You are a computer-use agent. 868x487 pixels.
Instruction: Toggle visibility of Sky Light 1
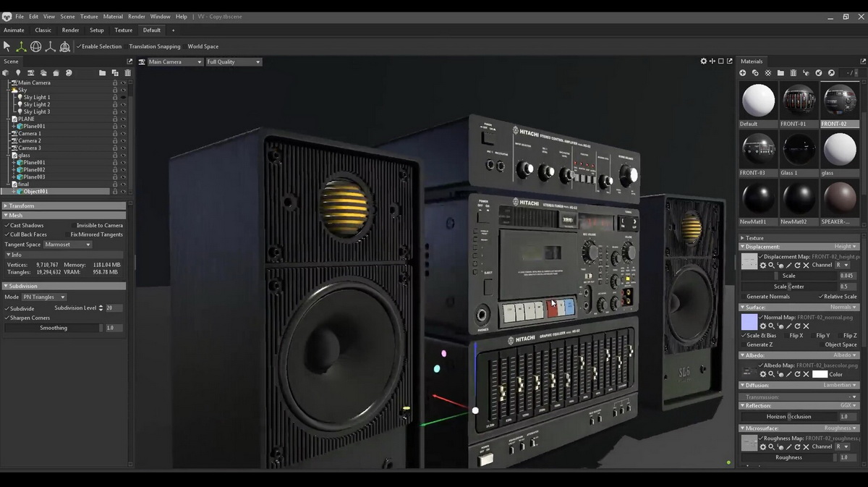point(123,97)
